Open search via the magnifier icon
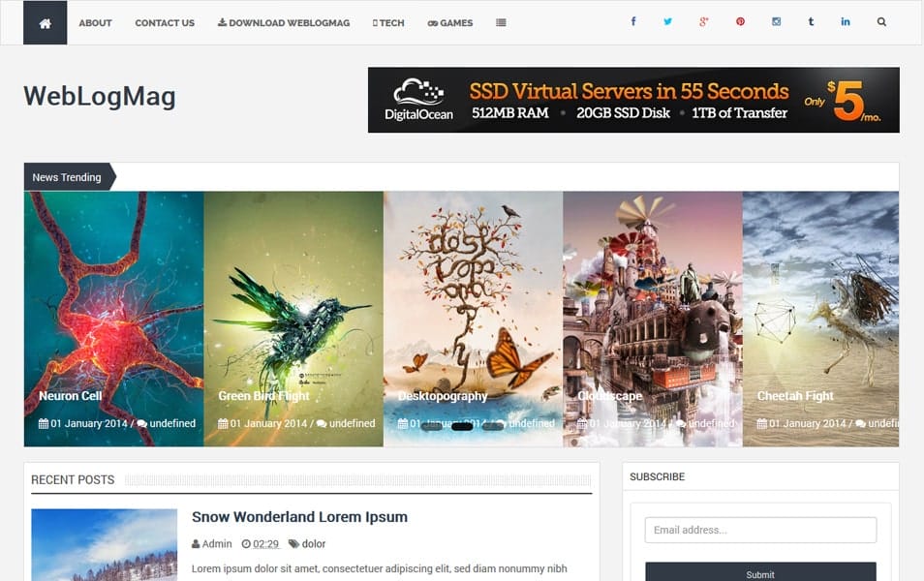The image size is (924, 581). (881, 20)
